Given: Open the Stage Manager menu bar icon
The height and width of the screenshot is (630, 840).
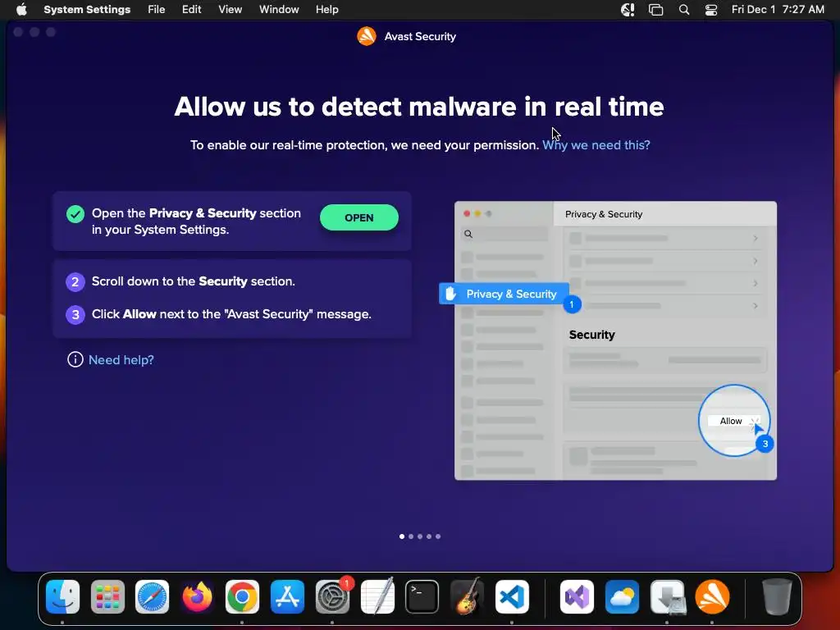Looking at the screenshot, I should (655, 10).
